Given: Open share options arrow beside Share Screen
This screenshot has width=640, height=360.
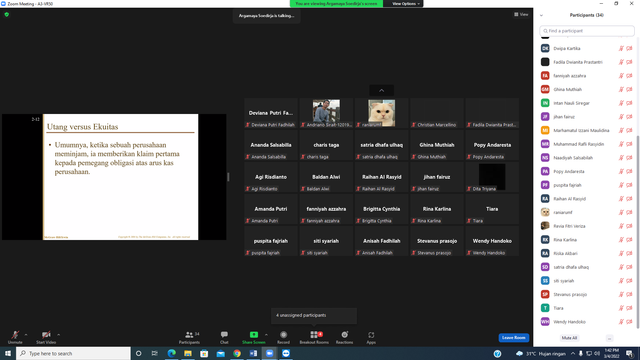Looking at the screenshot, I should [266, 335].
